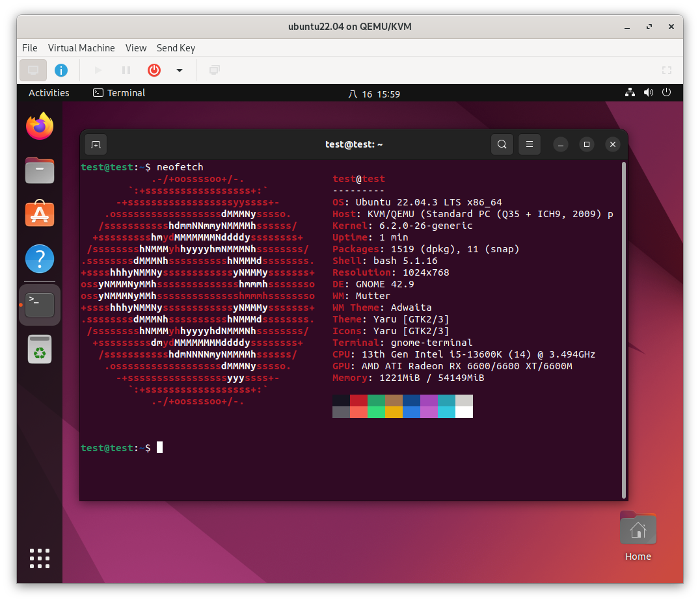Image resolution: width=700 pixels, height=602 pixels.
Task: Open a new terminal tab
Action: (96, 144)
